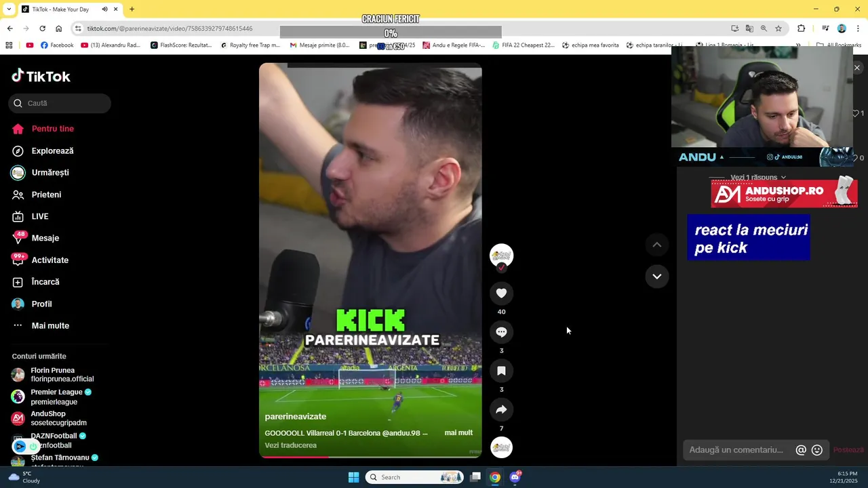Open FlashScore bookmark
The width and height of the screenshot is (868, 488).
pyautogui.click(x=181, y=45)
